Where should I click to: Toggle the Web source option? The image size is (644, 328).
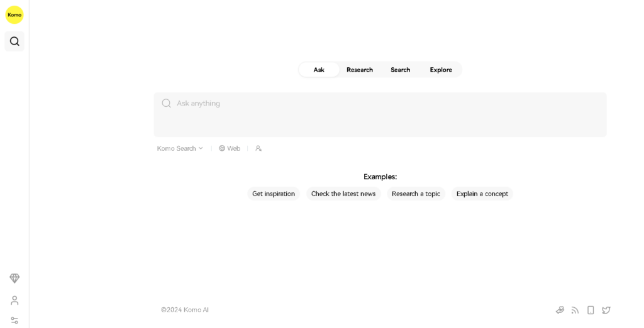[x=230, y=148]
